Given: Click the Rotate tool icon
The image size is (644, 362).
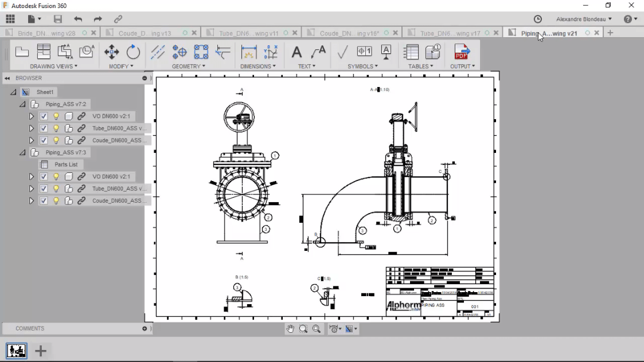Looking at the screenshot, I should [x=133, y=52].
